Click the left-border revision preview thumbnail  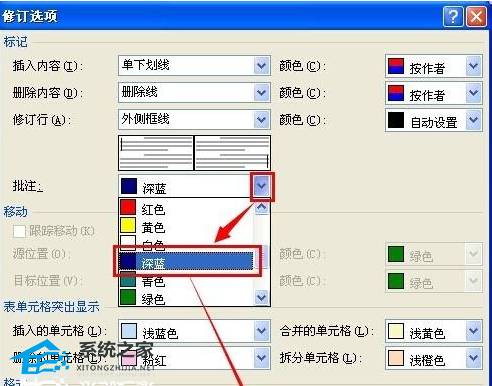click(156, 153)
